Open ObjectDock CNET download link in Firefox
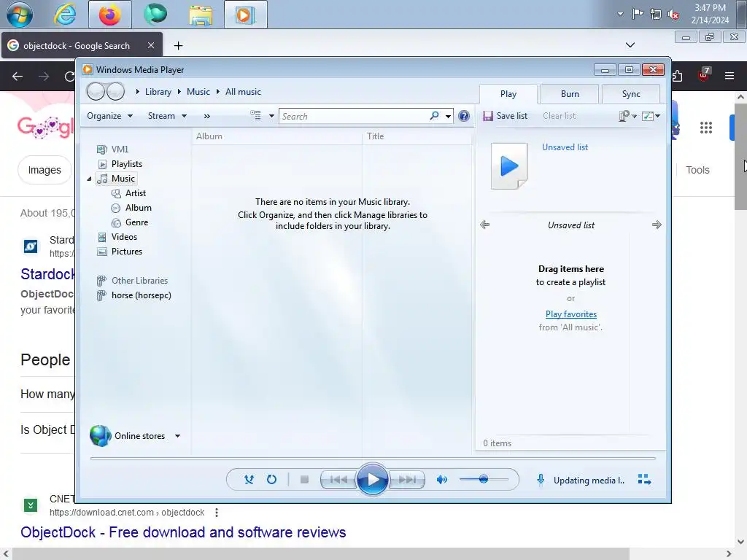Screen dimensions: 747x560 click(183, 532)
